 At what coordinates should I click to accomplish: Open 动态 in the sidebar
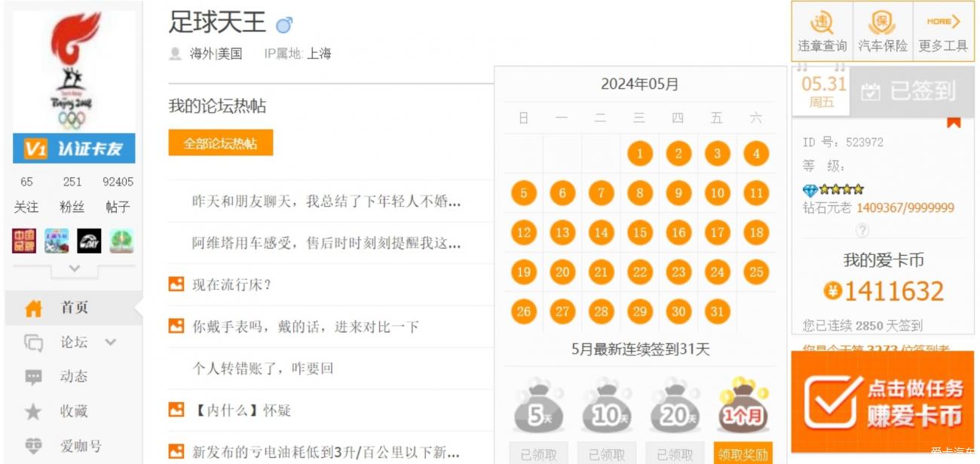pos(74,376)
